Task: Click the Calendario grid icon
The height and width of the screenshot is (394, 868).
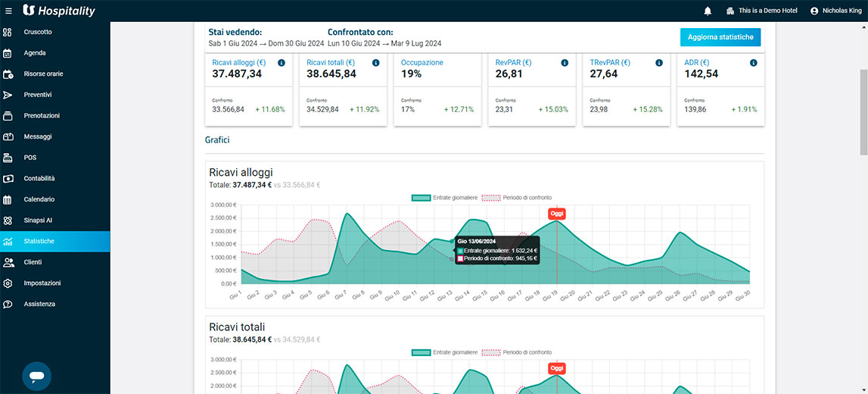Action: [8, 199]
